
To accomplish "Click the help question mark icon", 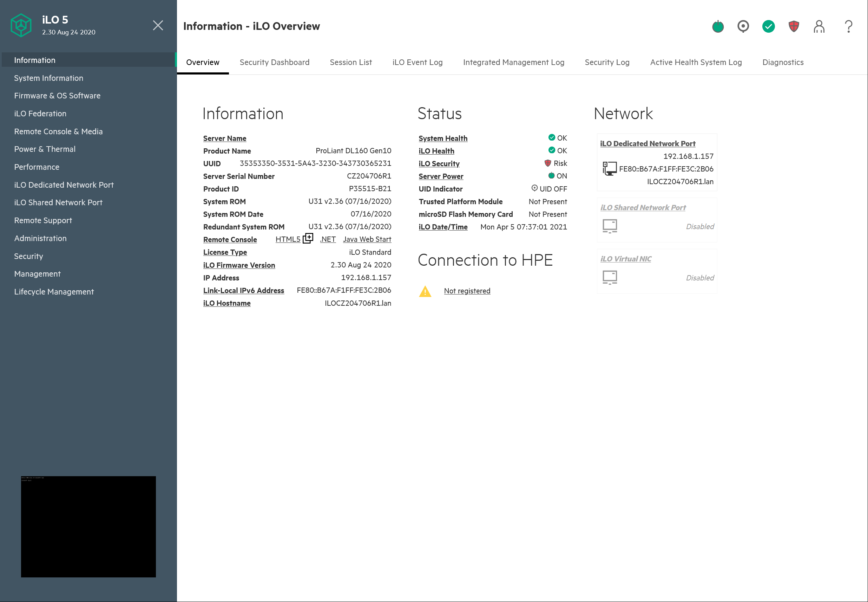I will [848, 26].
